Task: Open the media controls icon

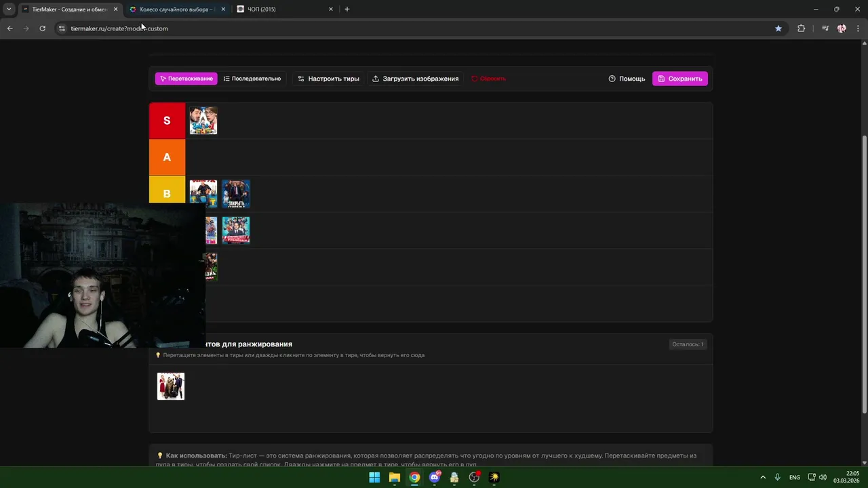Action: (825, 28)
